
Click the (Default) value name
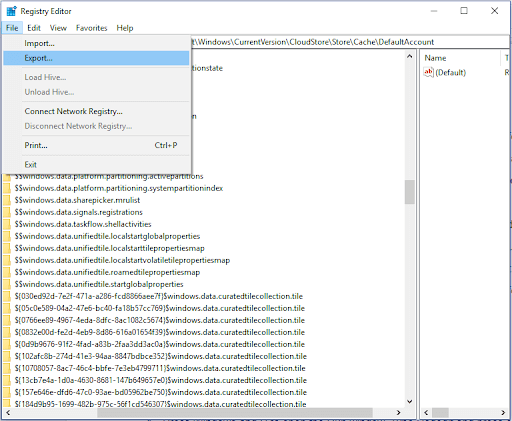coord(450,73)
